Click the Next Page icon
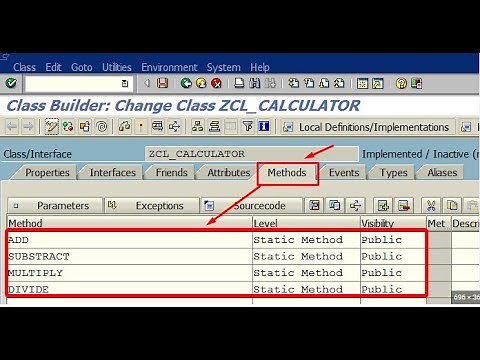The height and width of the screenshot is (360, 480). click(x=324, y=83)
